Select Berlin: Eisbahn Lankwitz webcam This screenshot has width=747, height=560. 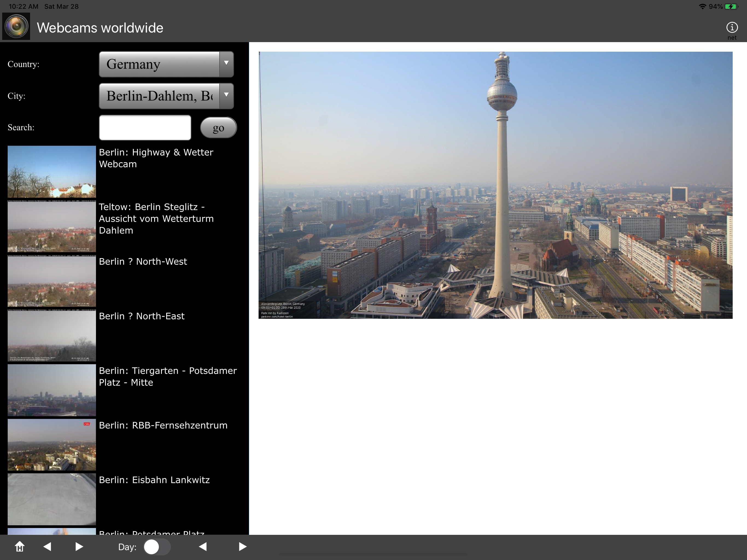click(x=154, y=480)
